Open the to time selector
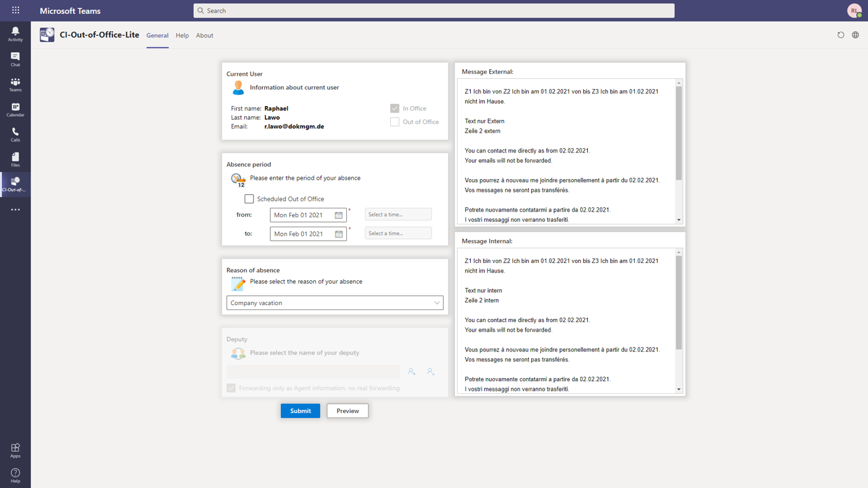The image size is (868, 488). click(x=398, y=233)
